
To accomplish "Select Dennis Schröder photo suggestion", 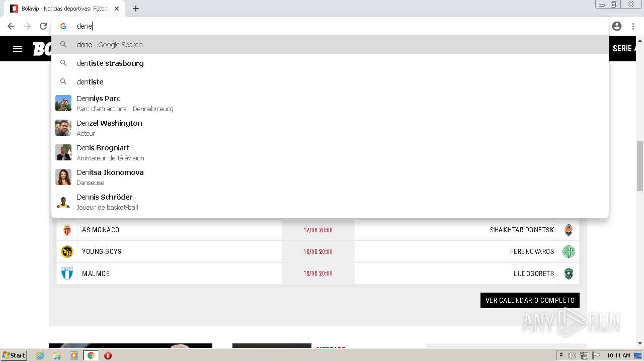I will [x=63, y=202].
